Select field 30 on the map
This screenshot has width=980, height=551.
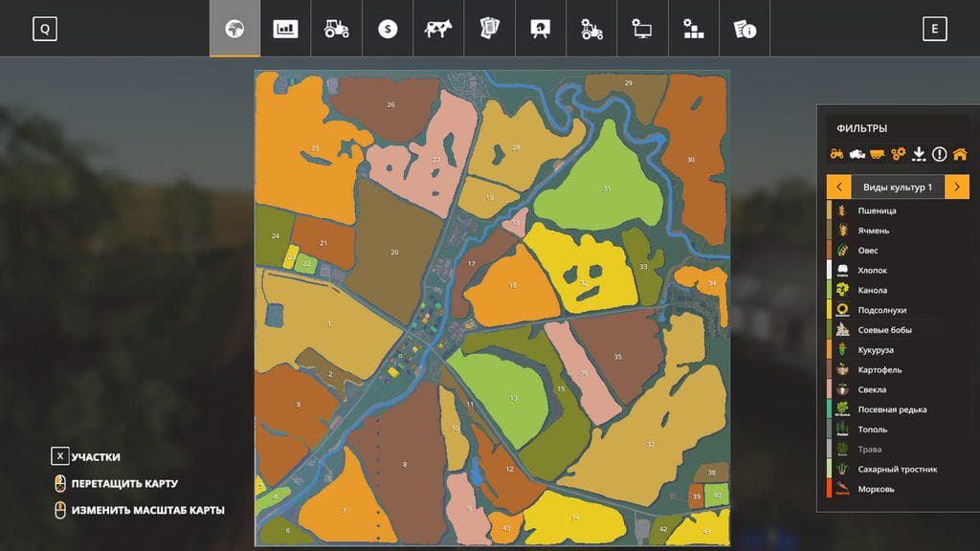coord(691,160)
